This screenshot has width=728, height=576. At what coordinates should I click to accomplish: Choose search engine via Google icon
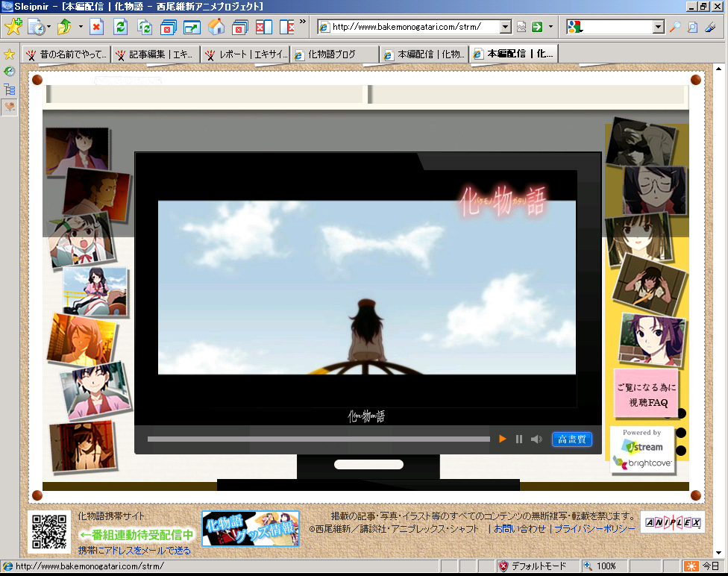click(575, 27)
